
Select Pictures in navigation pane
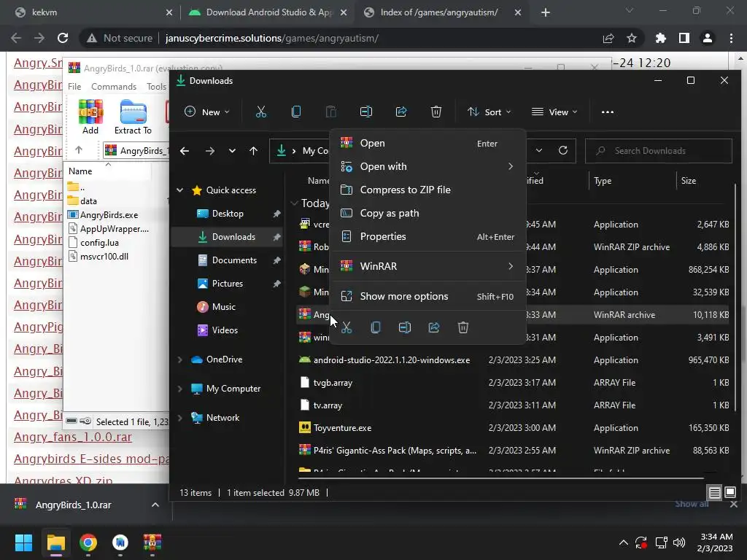tap(228, 284)
